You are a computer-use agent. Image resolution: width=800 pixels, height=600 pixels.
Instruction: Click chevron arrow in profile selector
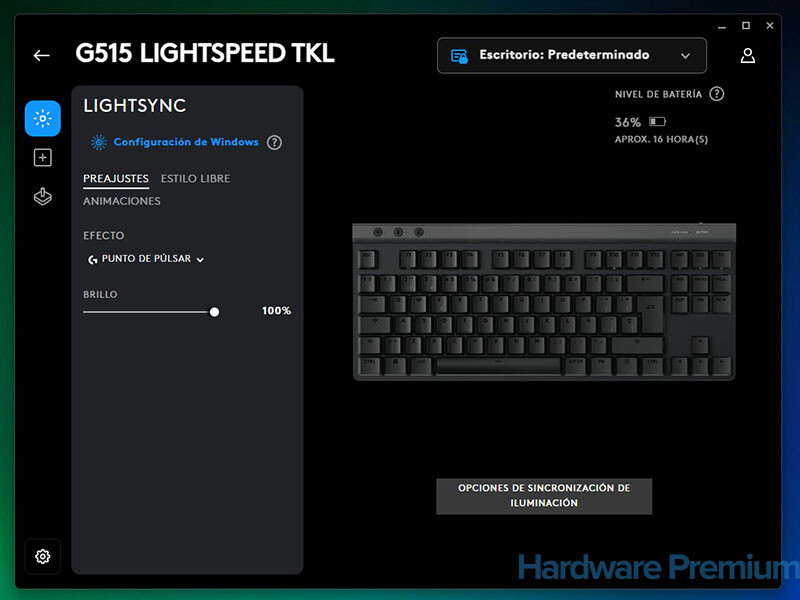(685, 56)
